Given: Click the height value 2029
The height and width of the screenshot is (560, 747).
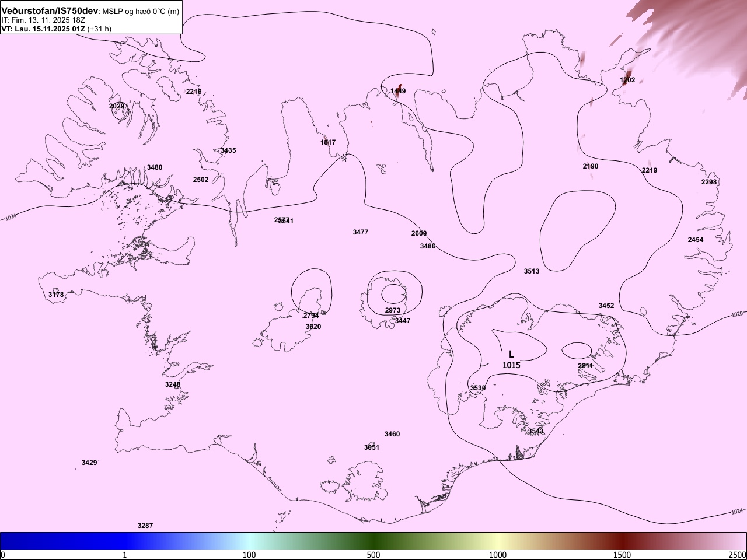Looking at the screenshot, I should (117, 106).
